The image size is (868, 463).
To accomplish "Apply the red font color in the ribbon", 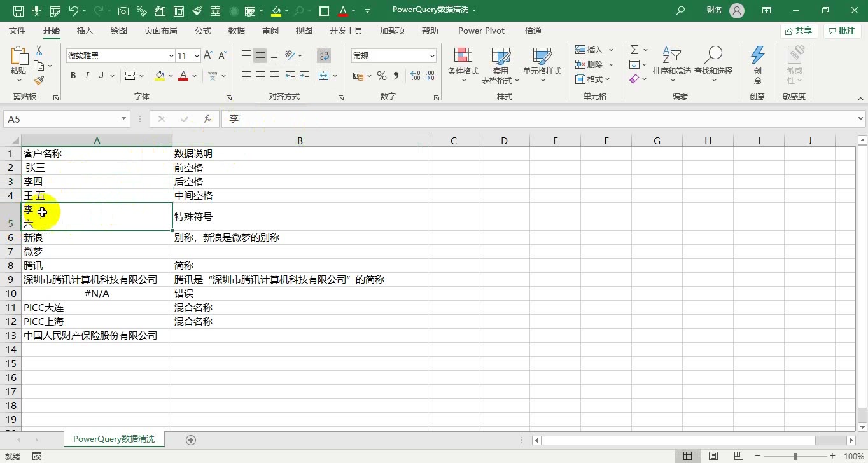I will 183,76.
